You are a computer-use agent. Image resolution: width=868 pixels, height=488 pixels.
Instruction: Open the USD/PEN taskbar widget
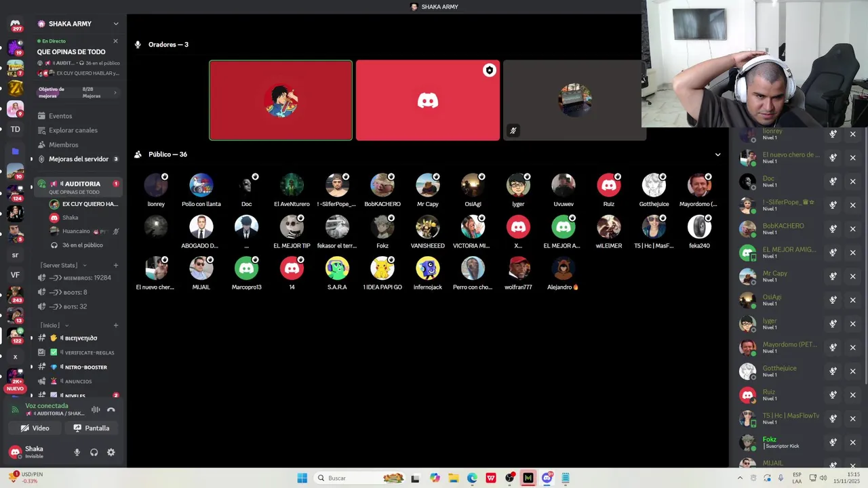tap(26, 478)
